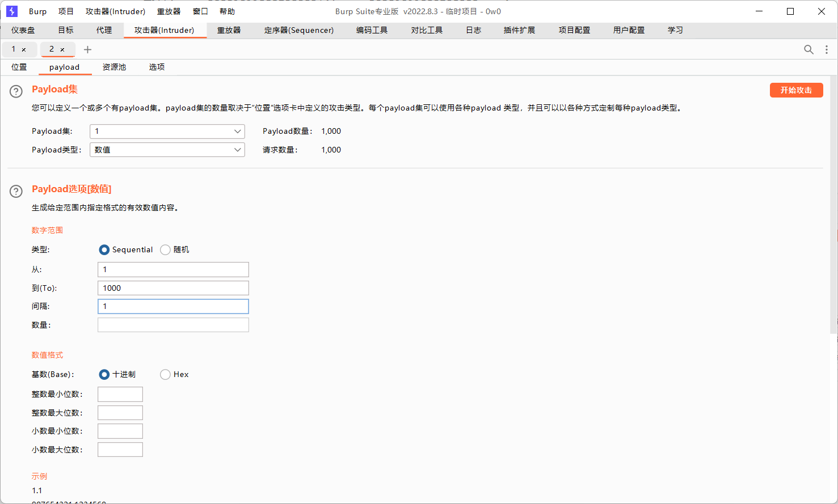The height and width of the screenshot is (504, 838).
Task: Click the 整数最大位数 field
Action: 120,413
